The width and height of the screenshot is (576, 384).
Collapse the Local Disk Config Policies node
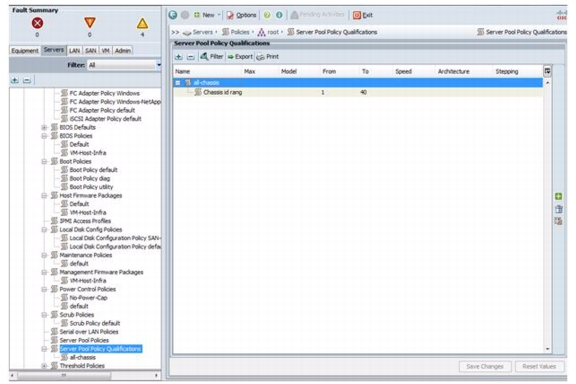[44, 230]
